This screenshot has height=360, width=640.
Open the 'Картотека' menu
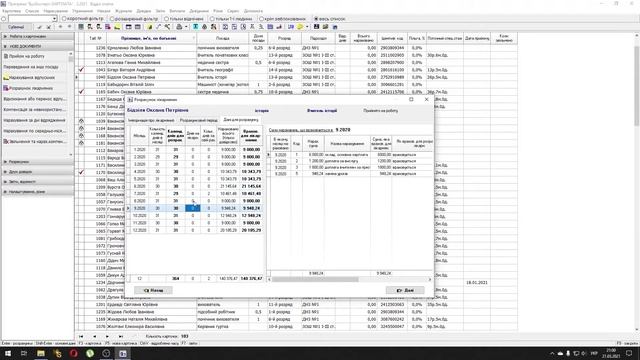11,11
